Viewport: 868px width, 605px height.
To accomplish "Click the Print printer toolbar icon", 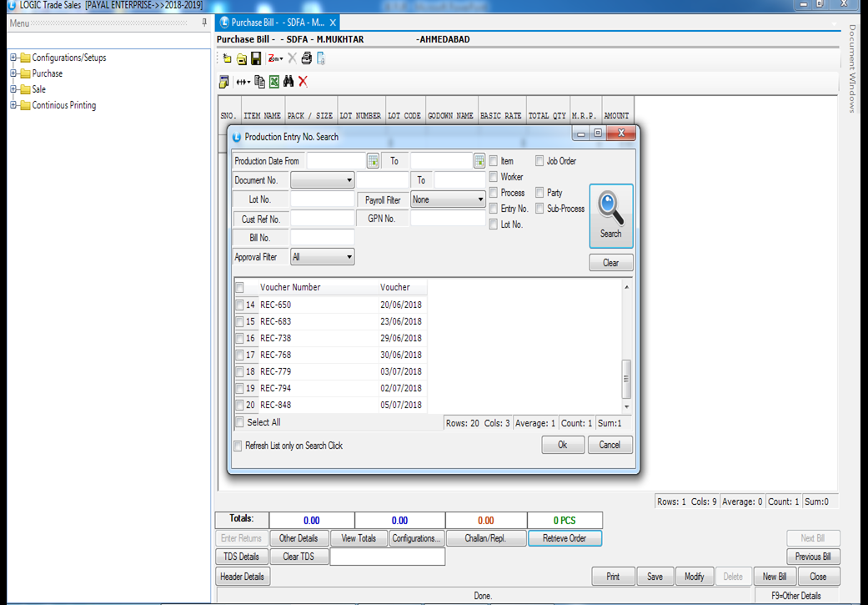I will pos(307,58).
